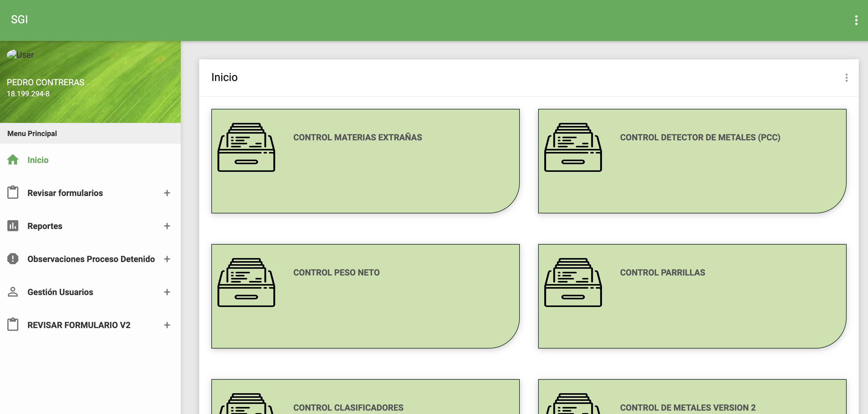Image resolution: width=868 pixels, height=414 pixels.
Task: Open CONTROL DE METALES VERSION 2 card
Action: [x=692, y=397]
